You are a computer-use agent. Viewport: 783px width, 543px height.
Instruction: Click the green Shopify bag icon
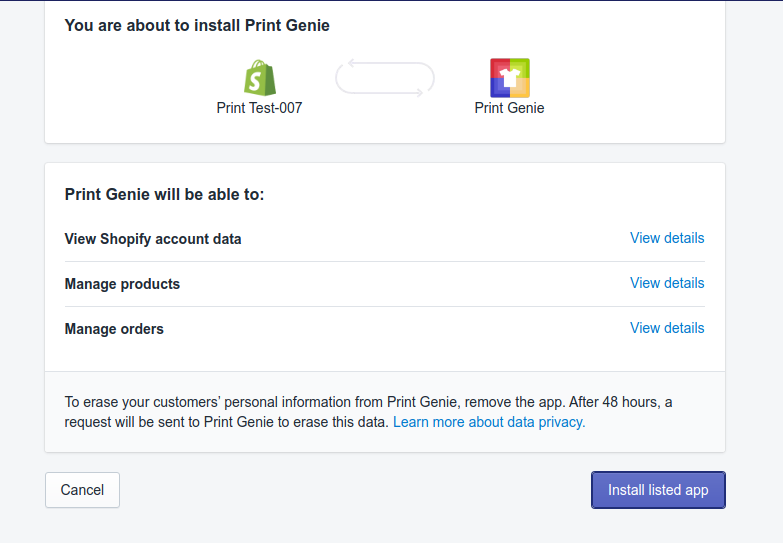click(x=260, y=77)
